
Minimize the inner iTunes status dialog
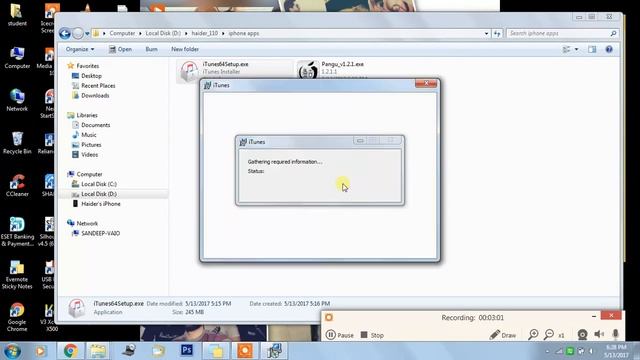[360, 141]
